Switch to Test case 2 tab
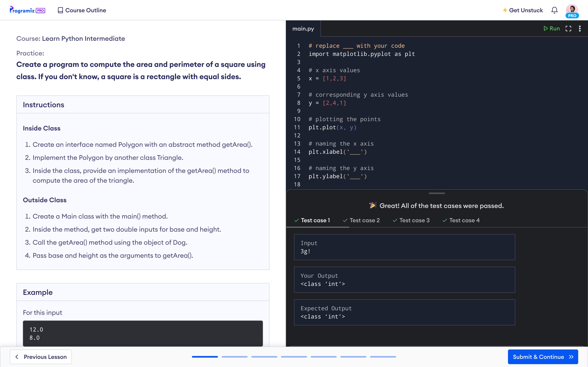 pos(361,220)
